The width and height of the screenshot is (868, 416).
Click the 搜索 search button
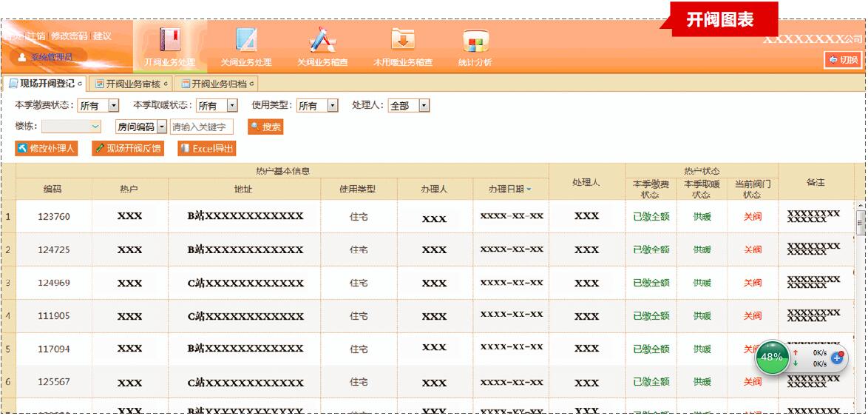[x=265, y=127]
